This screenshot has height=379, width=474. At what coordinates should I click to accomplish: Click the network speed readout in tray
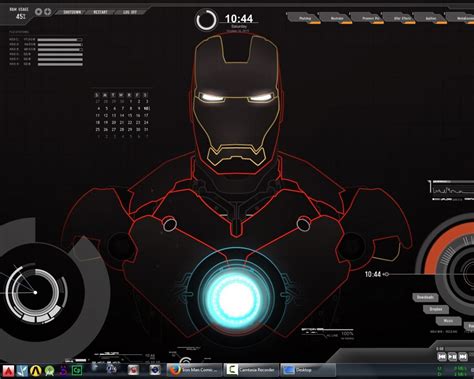point(453,371)
